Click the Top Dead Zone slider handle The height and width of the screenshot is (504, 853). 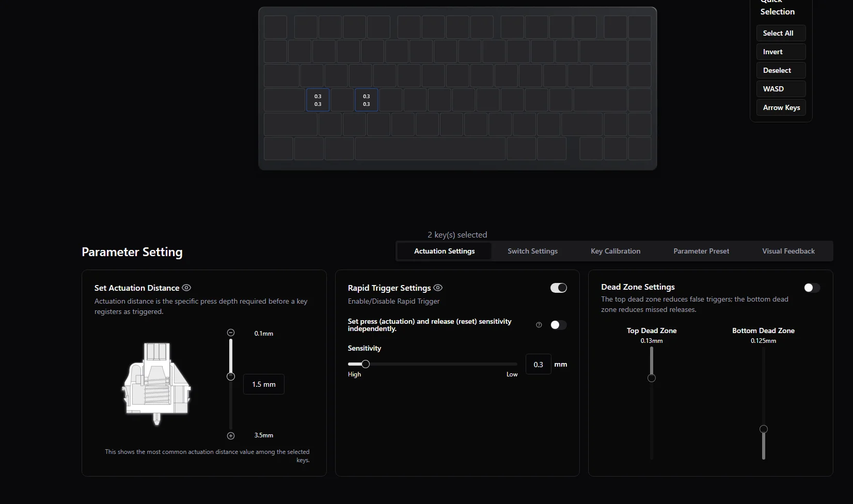point(652,378)
